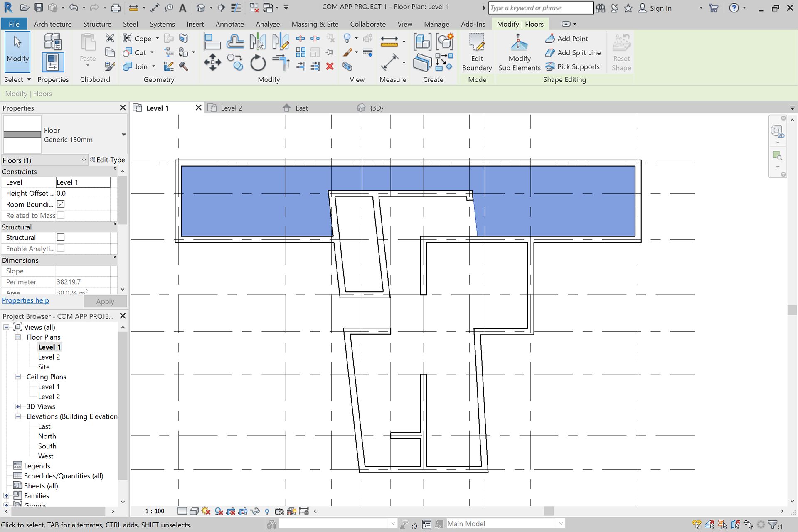Click Print icon in quick access toolbar
The image size is (798, 532).
click(116, 7)
